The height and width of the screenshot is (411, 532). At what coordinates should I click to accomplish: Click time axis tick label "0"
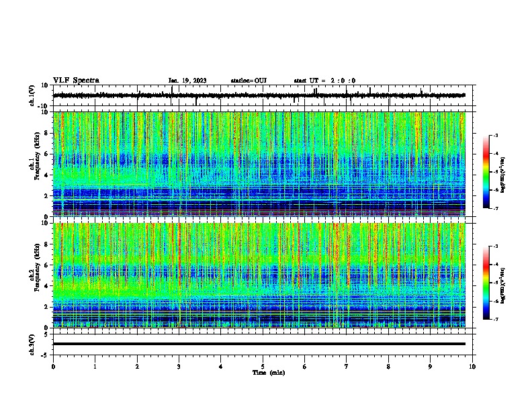point(53,367)
